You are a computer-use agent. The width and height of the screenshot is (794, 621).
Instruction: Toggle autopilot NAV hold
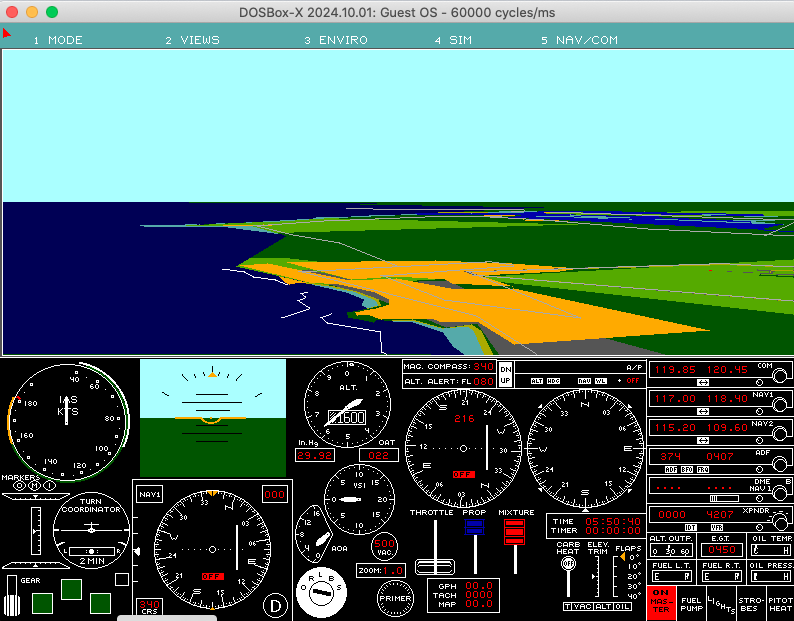[584, 381]
